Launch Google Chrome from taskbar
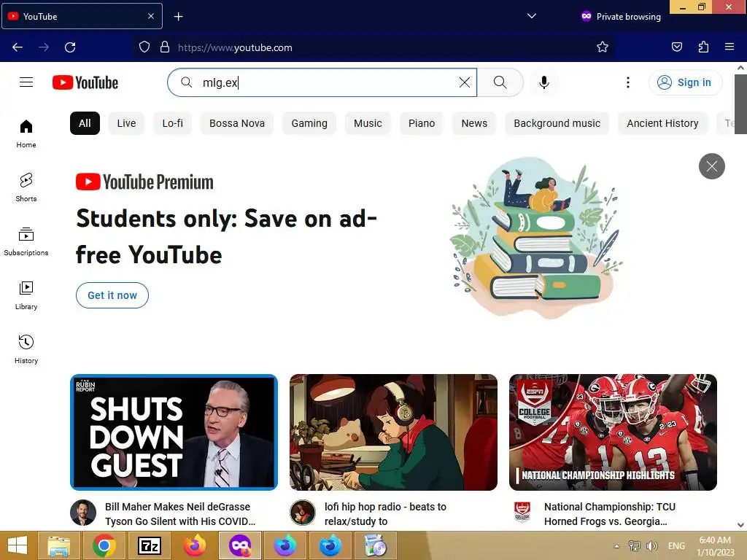 pos(104,545)
